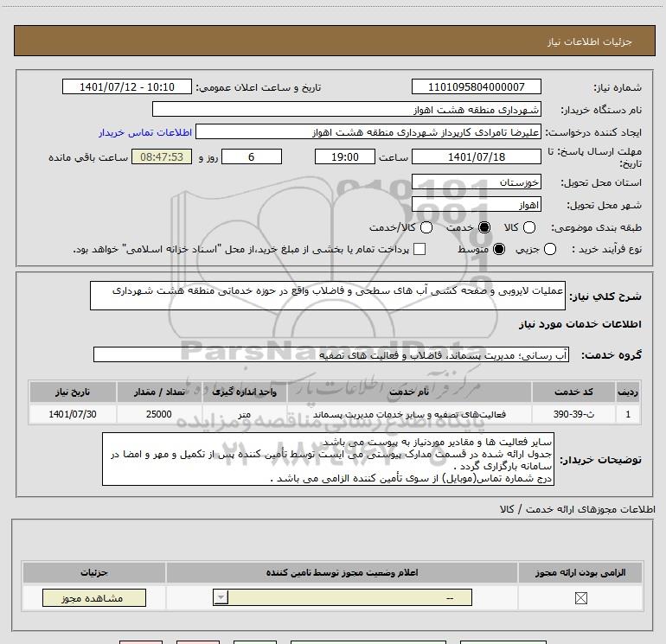The image size is (666, 644).
Task: Click the unit cell متر
Action: pos(244,414)
